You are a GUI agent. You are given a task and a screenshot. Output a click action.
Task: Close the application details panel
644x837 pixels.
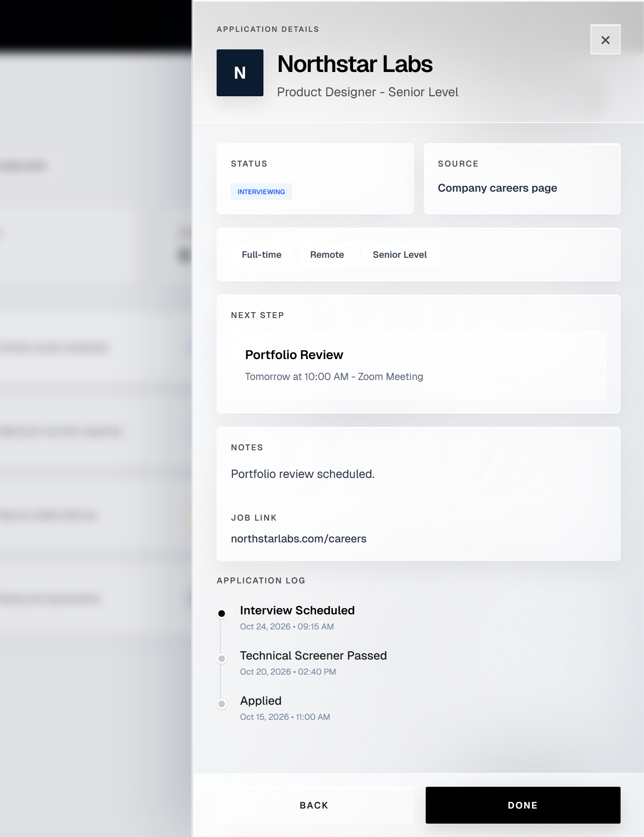point(605,40)
